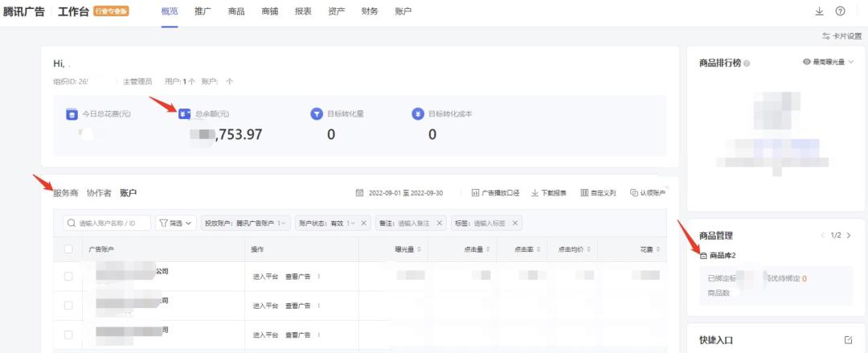The image size is (868, 353).
Task: Open 广告播放口径 setting
Action: [495, 193]
